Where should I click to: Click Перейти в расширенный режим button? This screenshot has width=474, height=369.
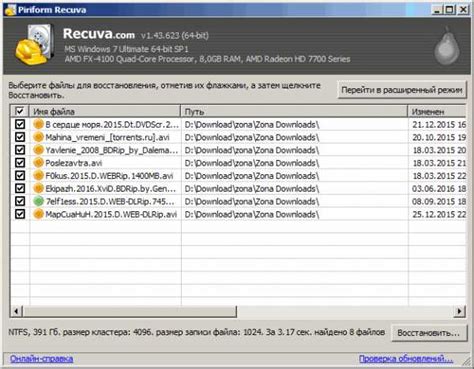(402, 90)
